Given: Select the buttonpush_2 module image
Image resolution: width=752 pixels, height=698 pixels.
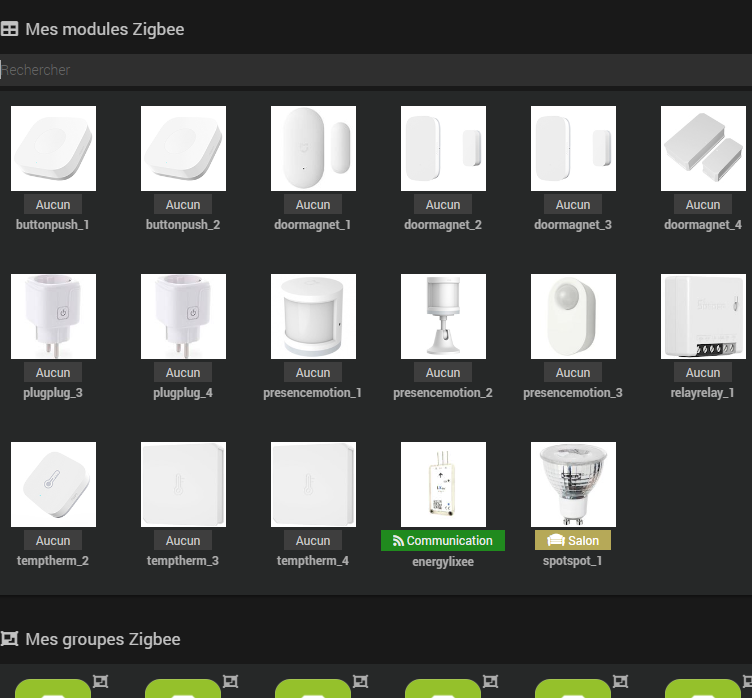Looking at the screenshot, I should pos(183,148).
